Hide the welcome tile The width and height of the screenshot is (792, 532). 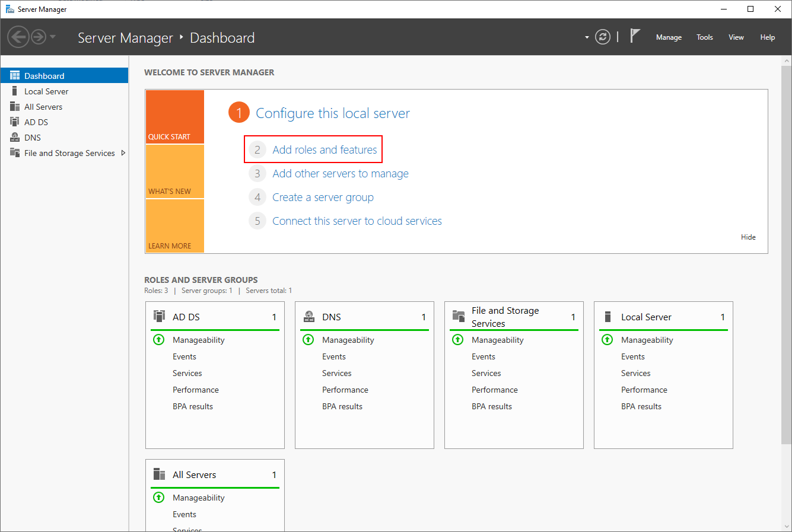pyautogui.click(x=748, y=237)
